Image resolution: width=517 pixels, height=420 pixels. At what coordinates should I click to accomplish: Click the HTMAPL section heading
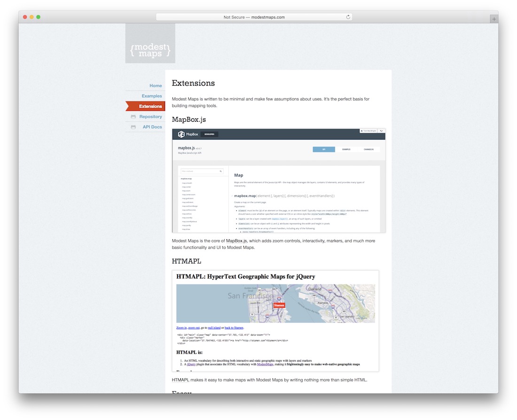coord(186,261)
